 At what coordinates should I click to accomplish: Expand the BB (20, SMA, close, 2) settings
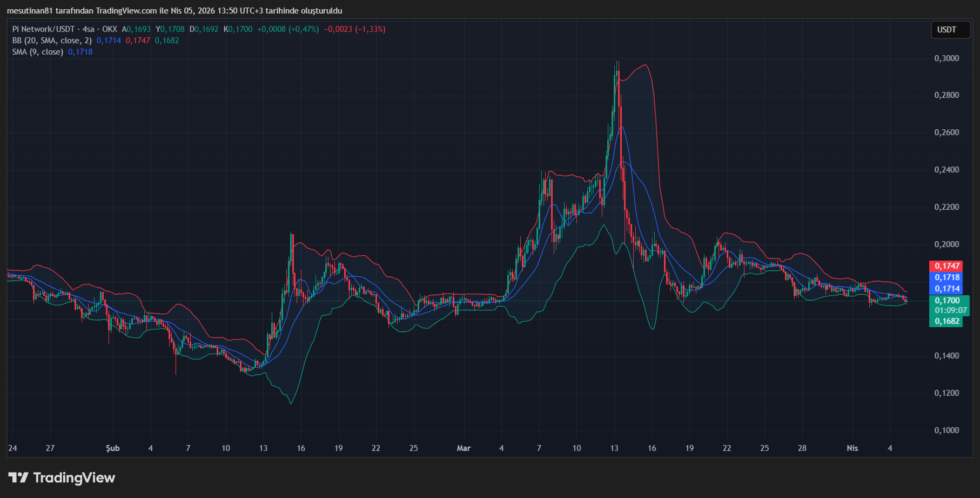click(51, 41)
